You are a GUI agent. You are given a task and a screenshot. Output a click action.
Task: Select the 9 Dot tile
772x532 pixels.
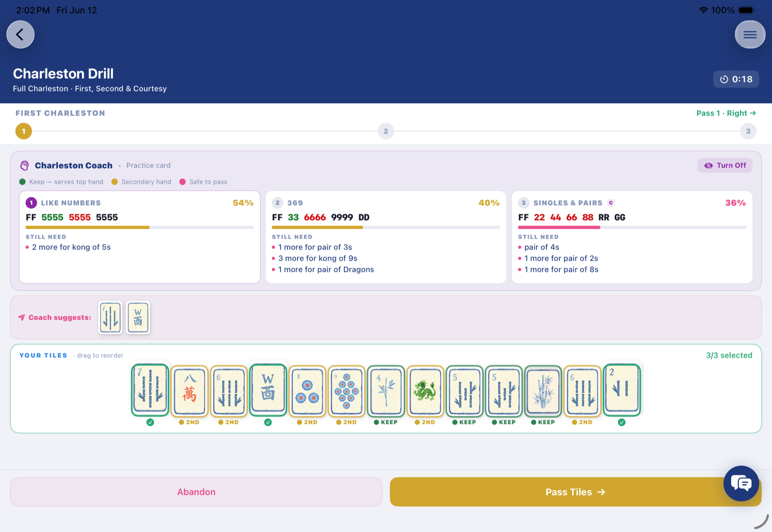point(347,391)
